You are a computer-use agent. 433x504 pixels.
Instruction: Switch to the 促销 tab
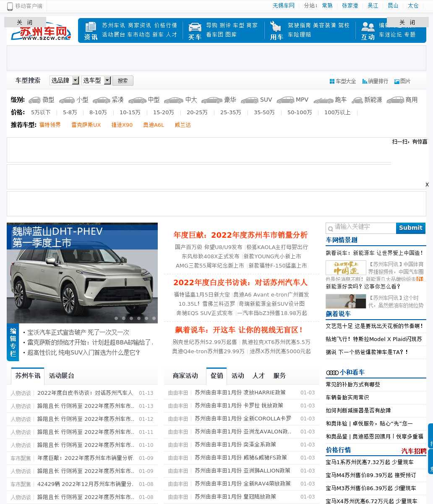(216, 376)
